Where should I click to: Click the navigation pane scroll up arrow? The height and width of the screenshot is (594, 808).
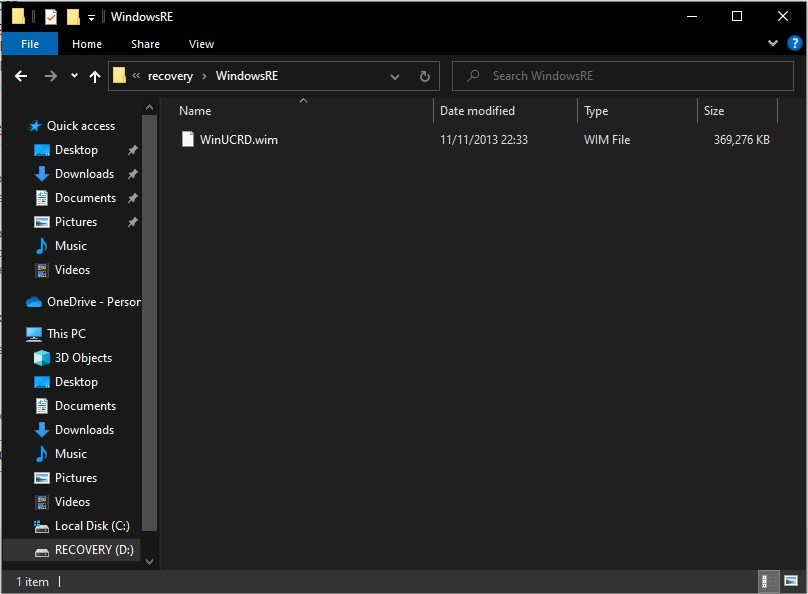[149, 108]
